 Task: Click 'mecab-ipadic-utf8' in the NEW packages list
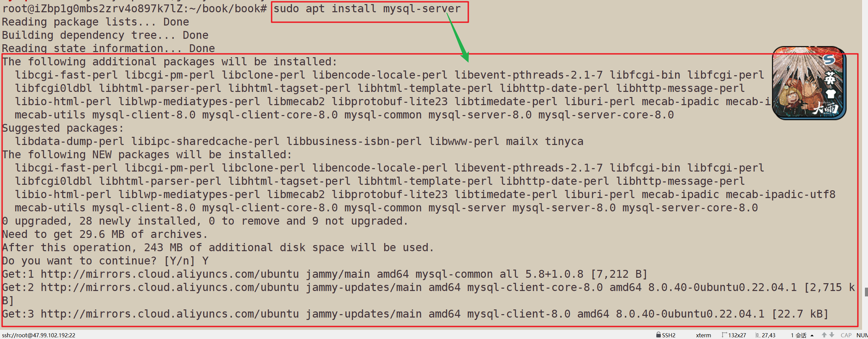click(781, 195)
